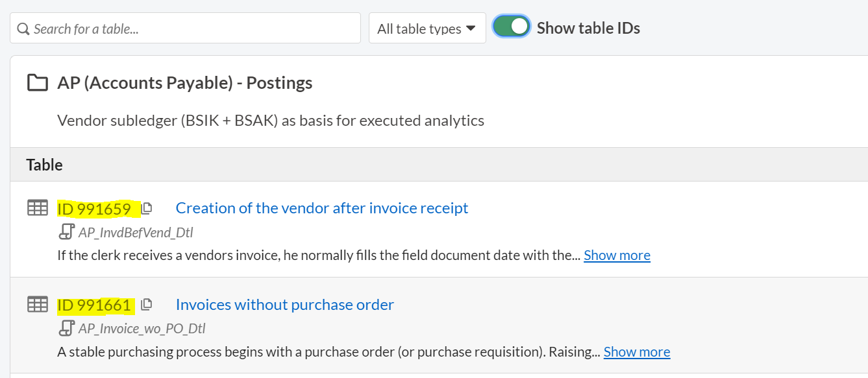Click the highlighted ID 991659 label
The height and width of the screenshot is (378, 868).
click(x=94, y=208)
